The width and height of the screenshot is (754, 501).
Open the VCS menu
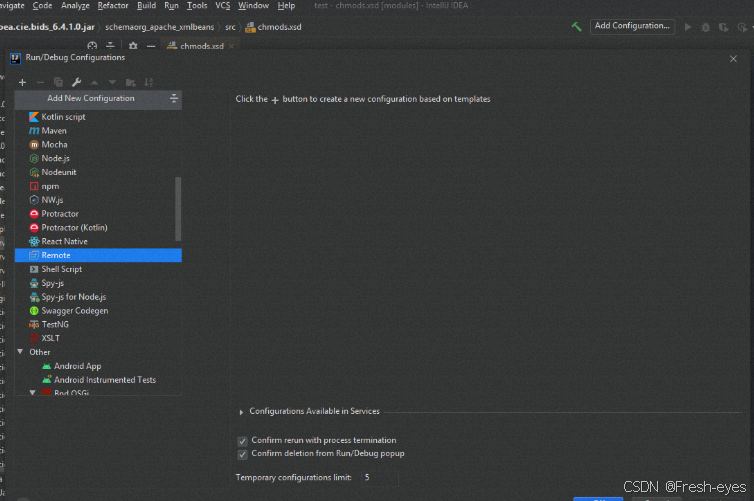coord(223,6)
